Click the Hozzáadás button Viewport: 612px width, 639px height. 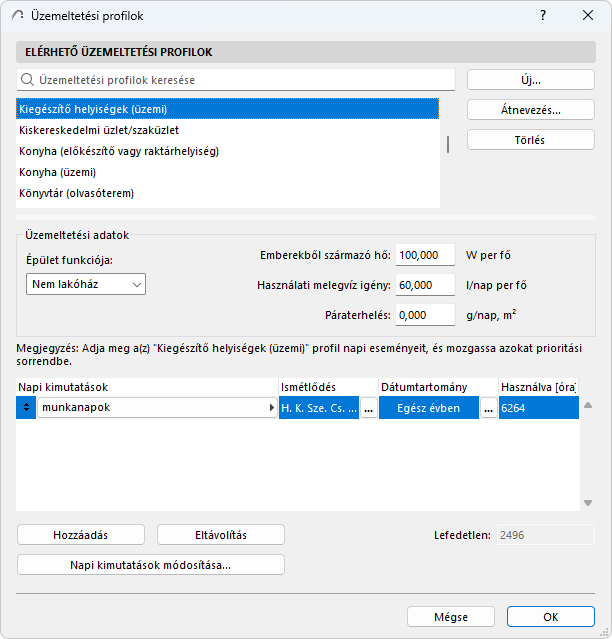pos(81,535)
